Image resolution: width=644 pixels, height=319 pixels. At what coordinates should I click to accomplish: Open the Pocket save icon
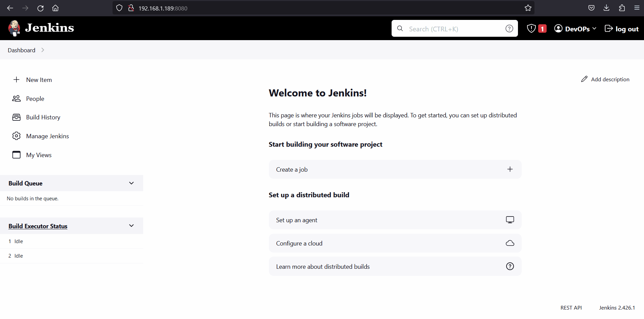point(591,8)
